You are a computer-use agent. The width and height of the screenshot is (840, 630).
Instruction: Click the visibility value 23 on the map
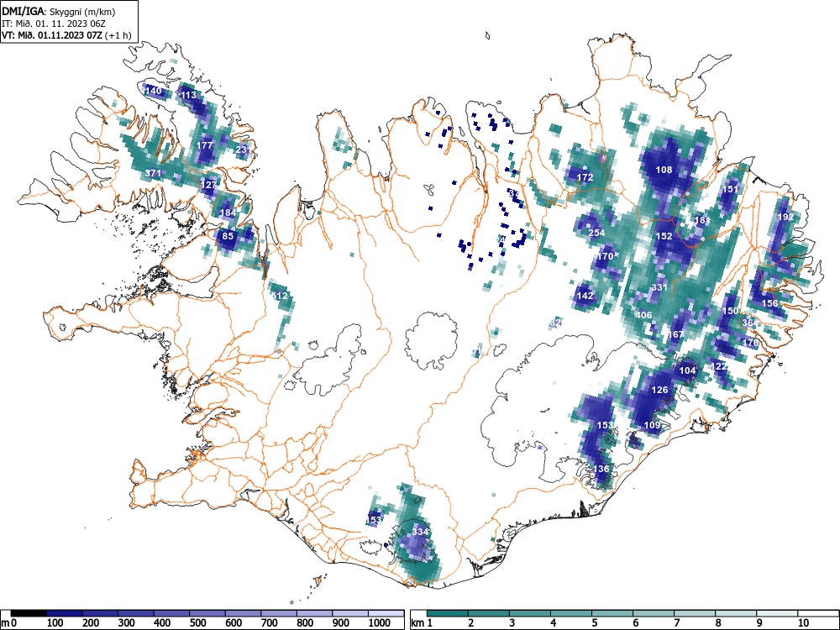point(242,150)
